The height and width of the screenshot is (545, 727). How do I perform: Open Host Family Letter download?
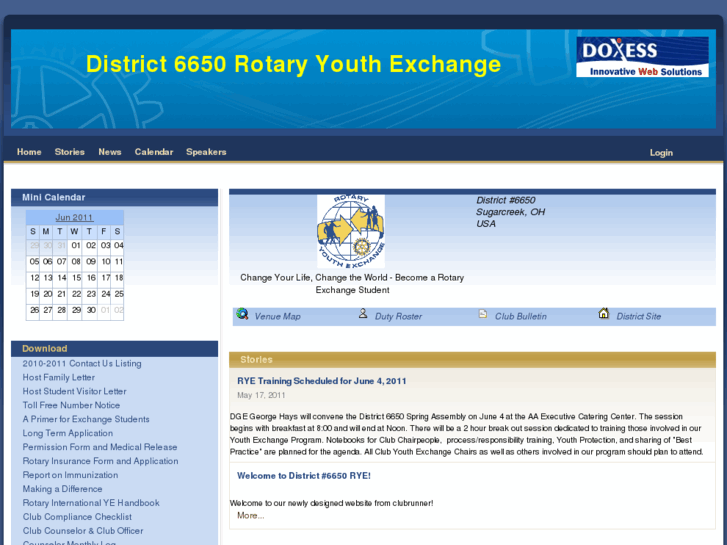click(59, 378)
